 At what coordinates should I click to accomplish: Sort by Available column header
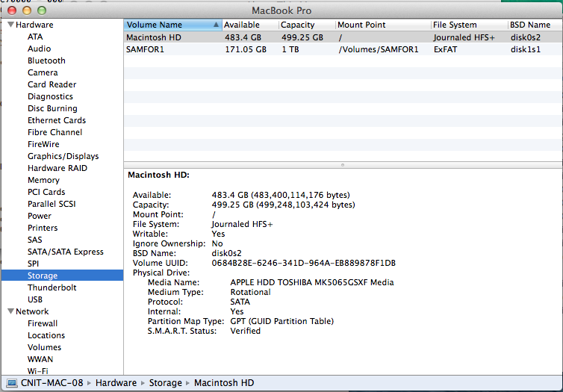click(x=250, y=25)
